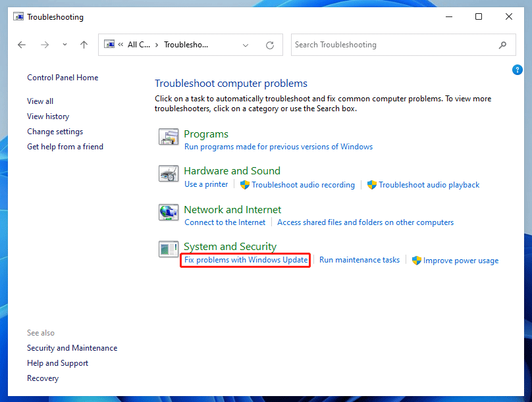Image resolution: width=532 pixels, height=402 pixels.
Task: Click the See also label
Action: click(41, 333)
